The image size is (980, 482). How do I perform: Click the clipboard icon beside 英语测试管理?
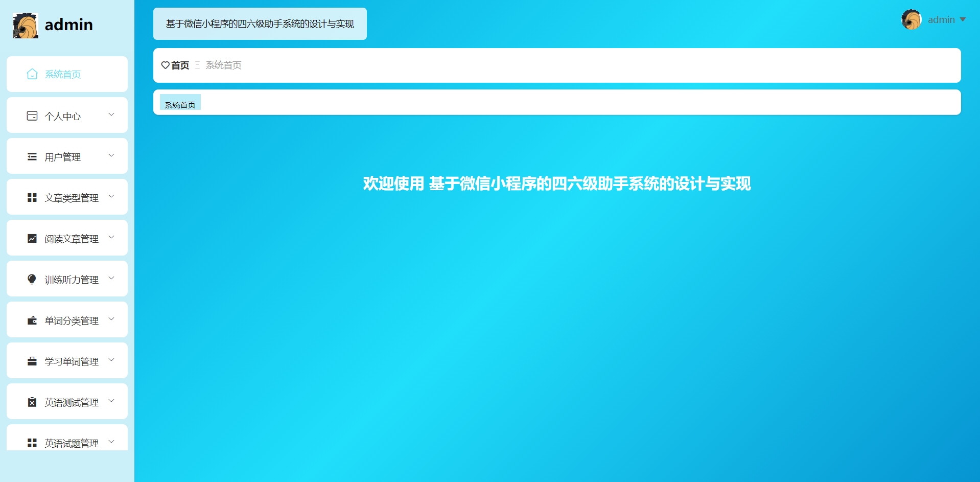point(32,402)
